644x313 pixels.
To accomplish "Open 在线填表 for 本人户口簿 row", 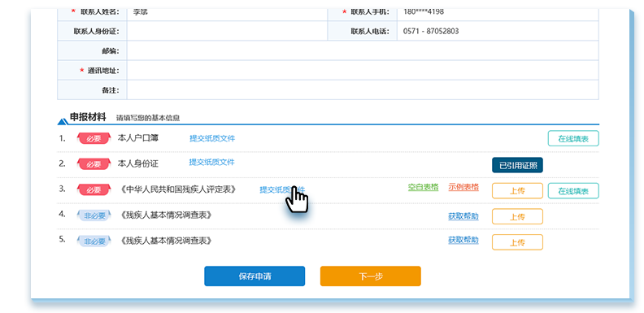I will coord(573,138).
